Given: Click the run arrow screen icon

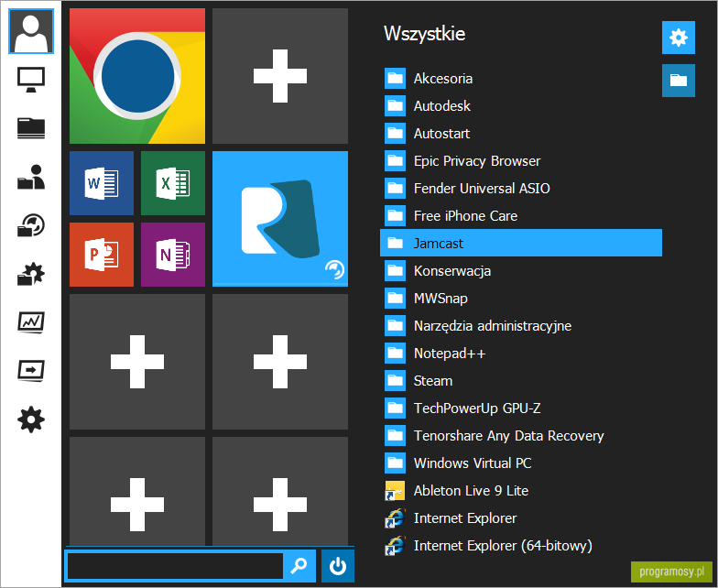Looking at the screenshot, I should [31, 370].
